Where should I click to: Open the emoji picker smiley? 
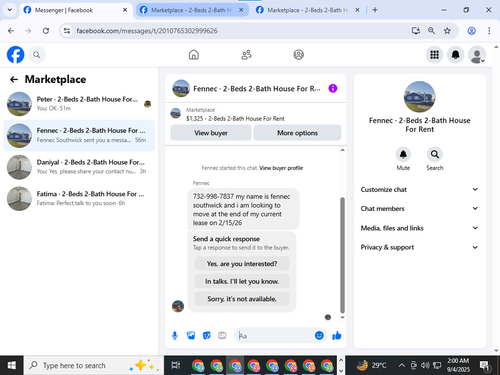click(319, 335)
